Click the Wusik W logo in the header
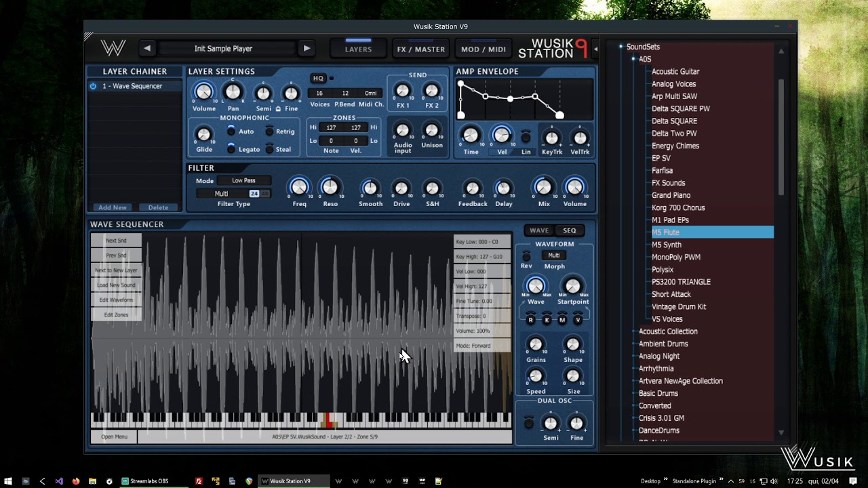This screenshot has width=868, height=488. point(113,48)
